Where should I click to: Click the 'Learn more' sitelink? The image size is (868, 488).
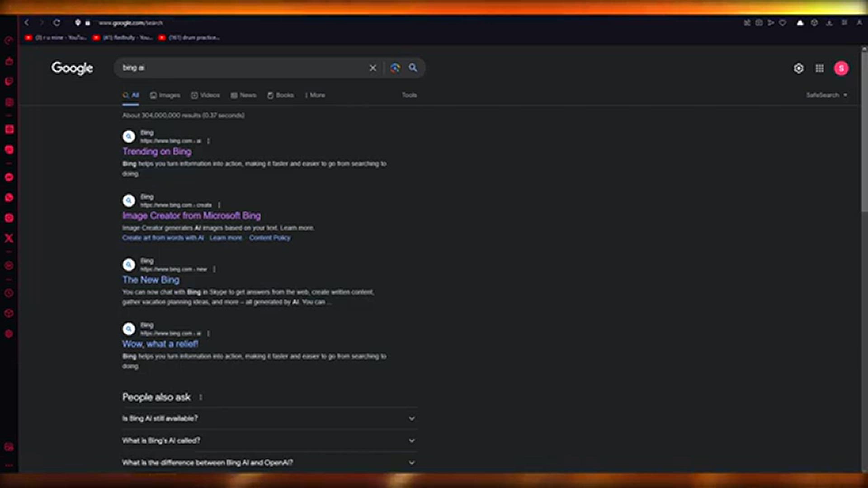[226, 238]
